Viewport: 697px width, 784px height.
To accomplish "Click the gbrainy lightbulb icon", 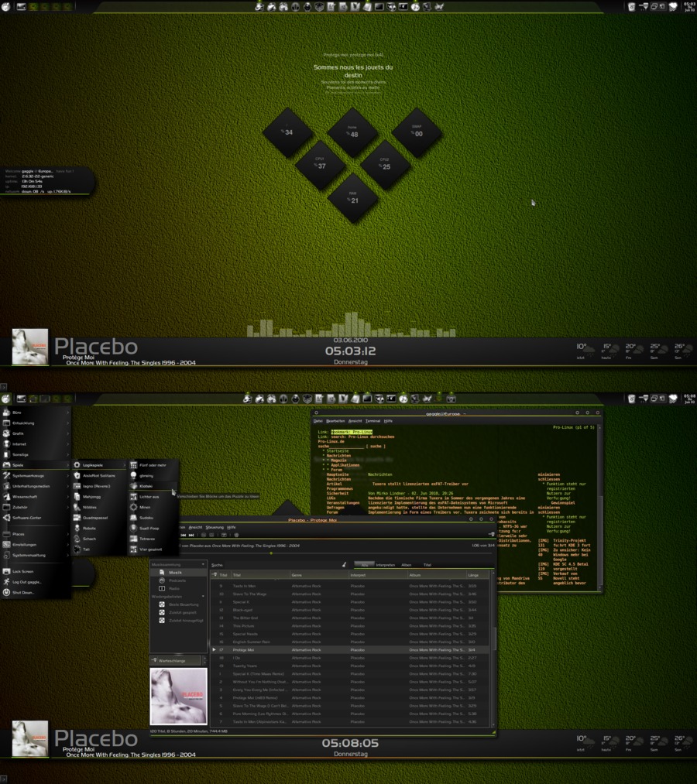I will (x=134, y=475).
